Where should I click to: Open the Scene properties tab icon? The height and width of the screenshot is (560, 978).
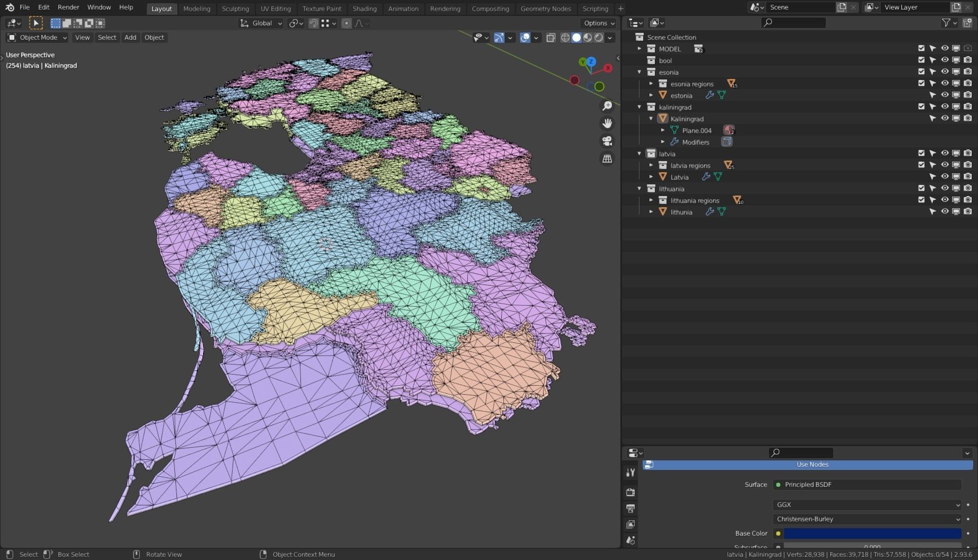tap(630, 540)
